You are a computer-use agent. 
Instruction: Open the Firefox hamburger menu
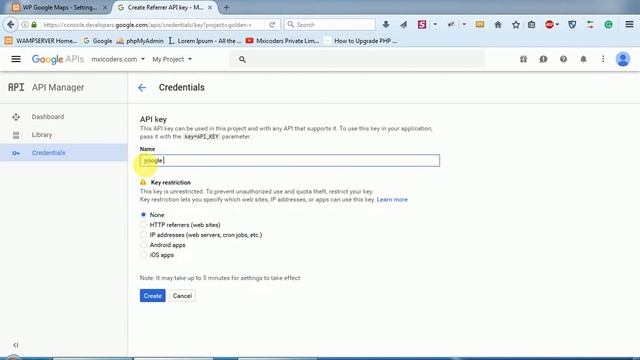(x=629, y=24)
